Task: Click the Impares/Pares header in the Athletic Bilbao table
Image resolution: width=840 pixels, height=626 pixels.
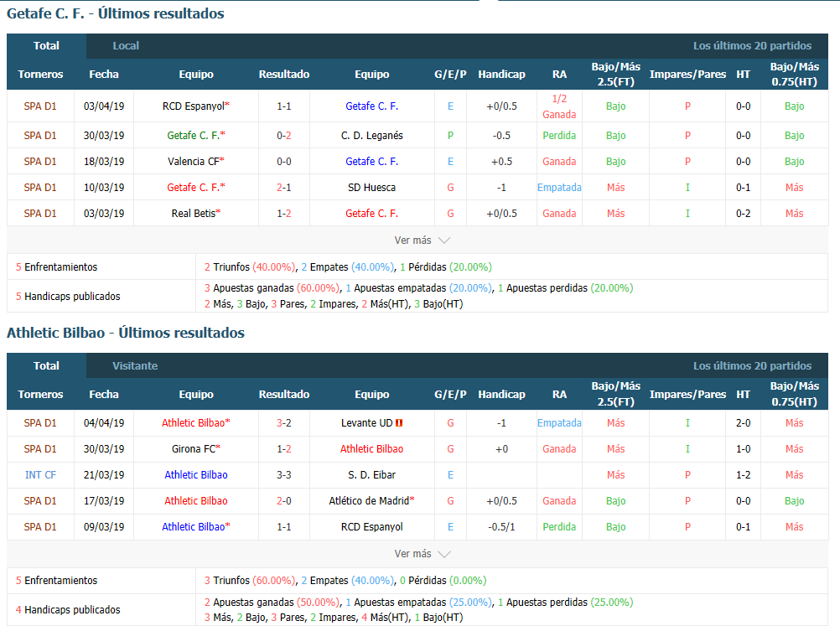Action: (x=688, y=394)
